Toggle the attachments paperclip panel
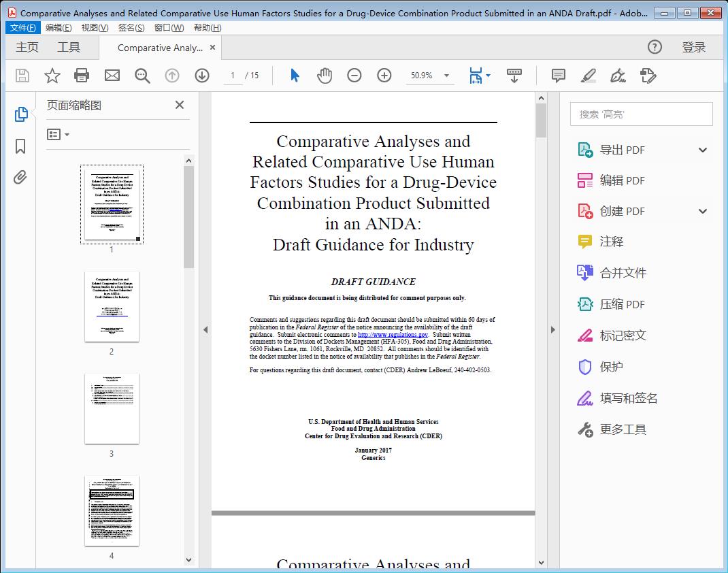This screenshot has height=573, width=728. [x=20, y=178]
